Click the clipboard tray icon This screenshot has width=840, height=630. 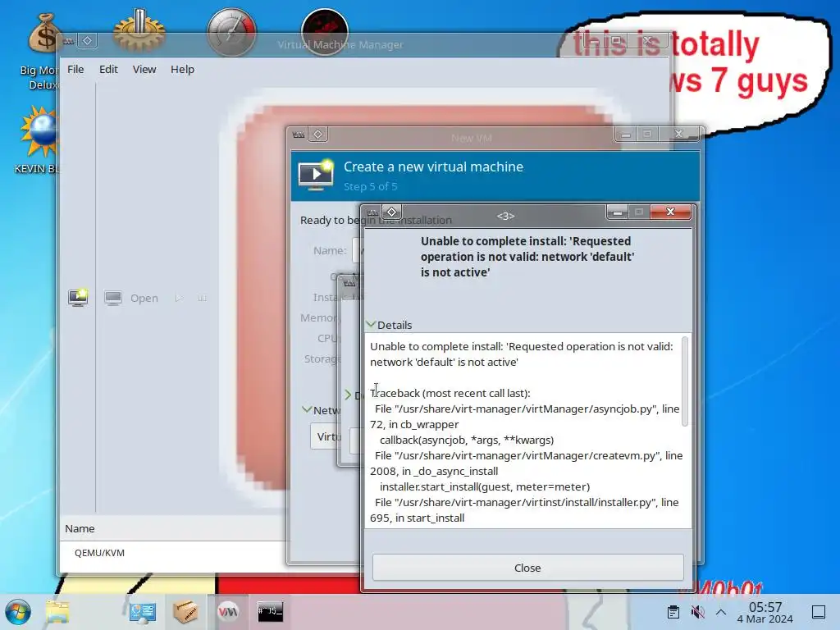pos(673,612)
